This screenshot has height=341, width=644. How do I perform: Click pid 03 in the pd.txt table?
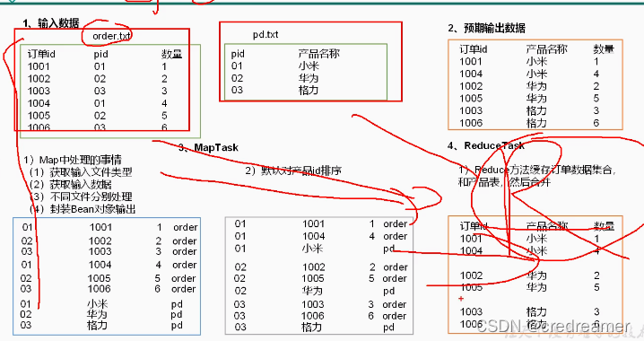237,90
